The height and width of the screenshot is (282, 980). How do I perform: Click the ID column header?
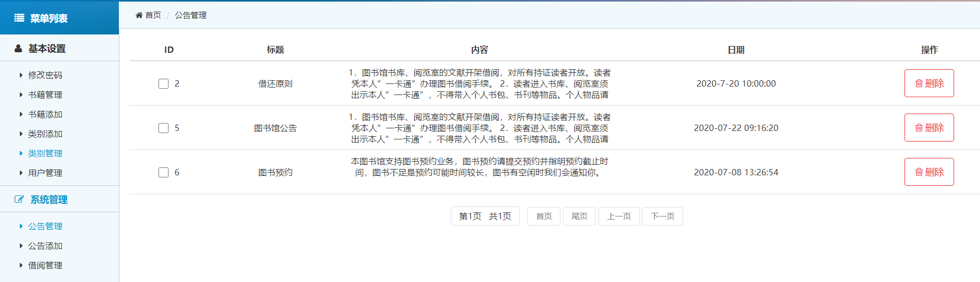(x=169, y=50)
